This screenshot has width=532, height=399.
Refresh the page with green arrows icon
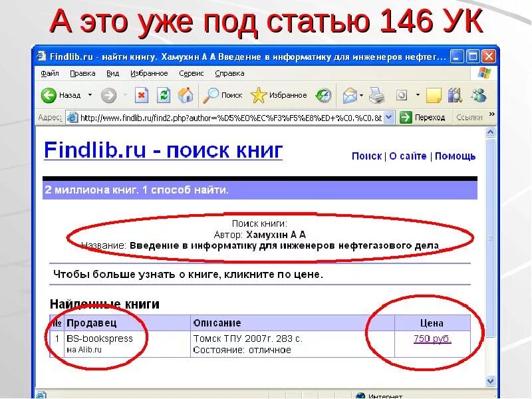164,95
